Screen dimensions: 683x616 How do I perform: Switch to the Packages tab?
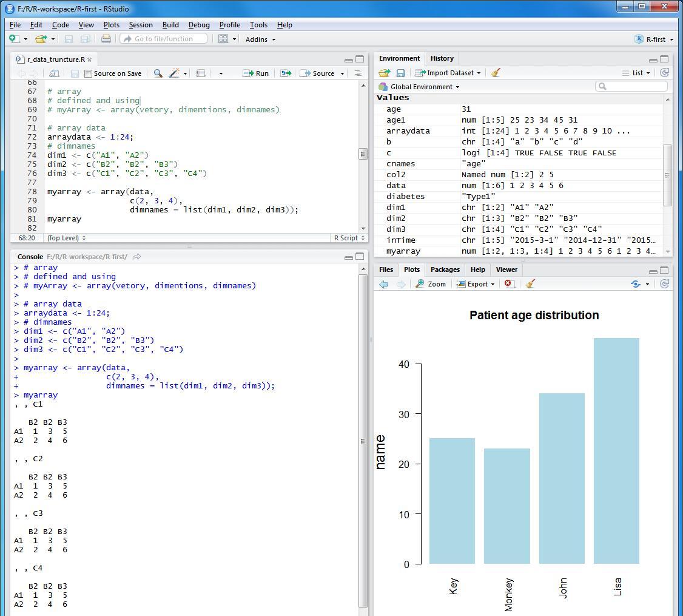445,269
